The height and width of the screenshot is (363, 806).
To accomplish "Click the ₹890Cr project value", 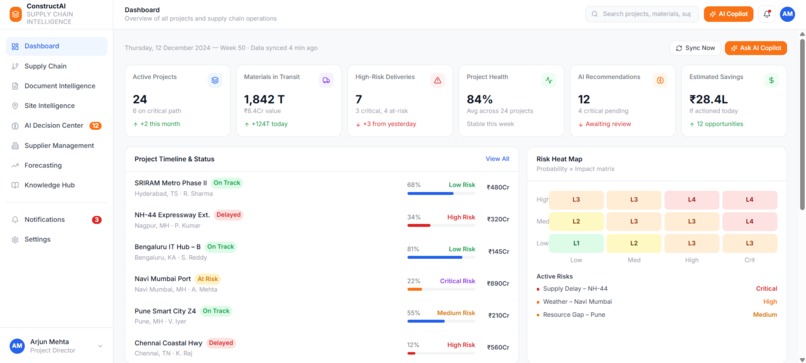I will coord(498,283).
